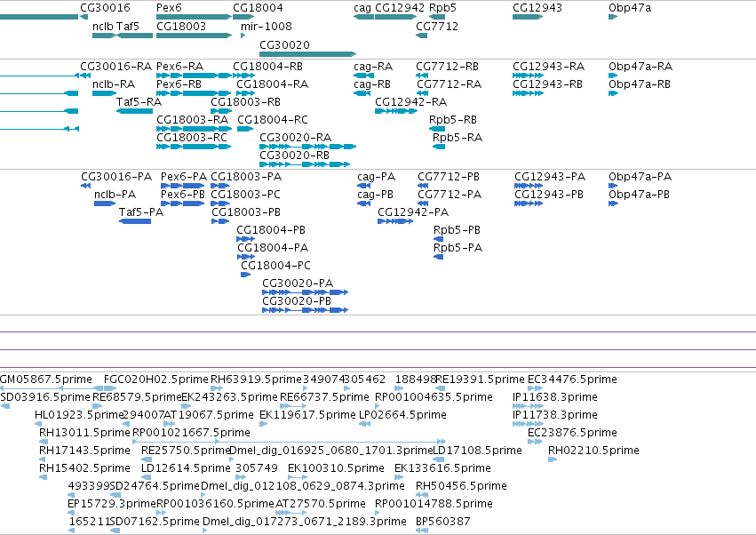The height and width of the screenshot is (535, 756).
Task: Click transcript CG12943-RA
Action: pos(549,66)
